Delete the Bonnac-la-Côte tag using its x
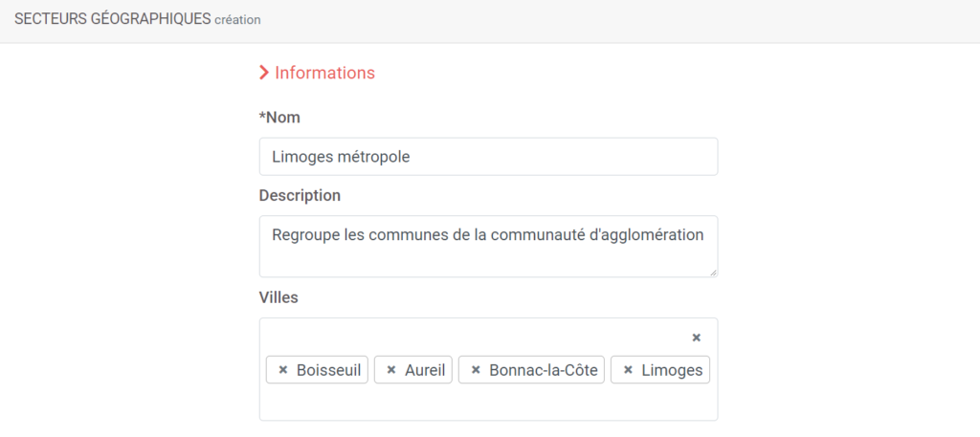This screenshot has height=437, width=980. click(x=475, y=370)
